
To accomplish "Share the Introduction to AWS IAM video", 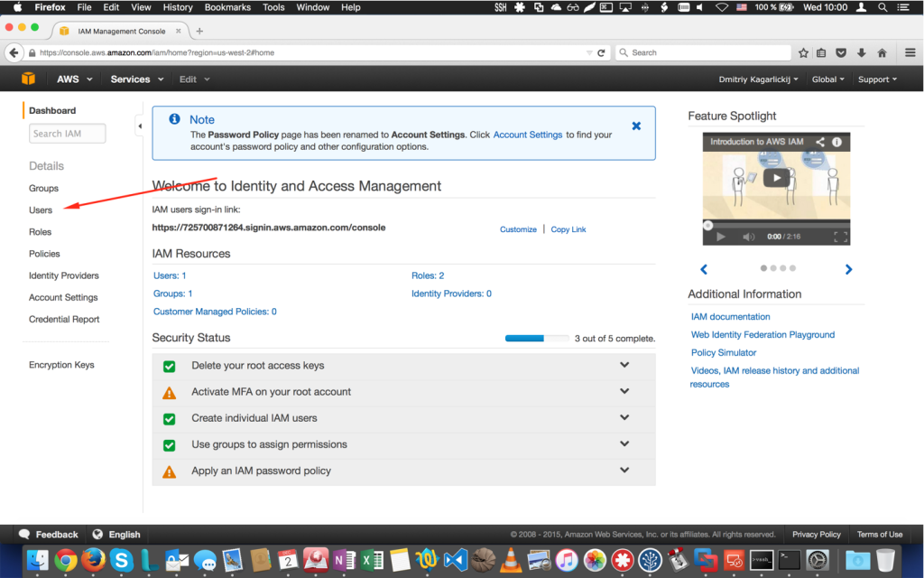I will (x=819, y=142).
